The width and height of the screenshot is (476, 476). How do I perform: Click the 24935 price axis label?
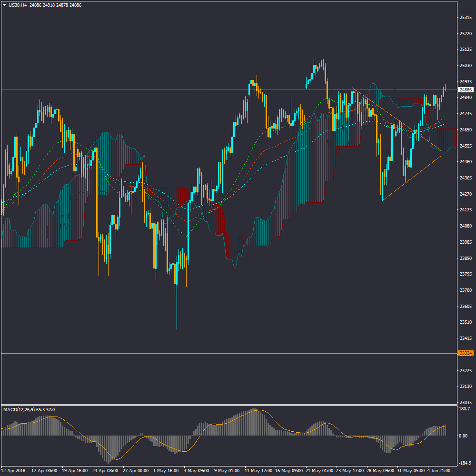pyautogui.click(x=466, y=82)
